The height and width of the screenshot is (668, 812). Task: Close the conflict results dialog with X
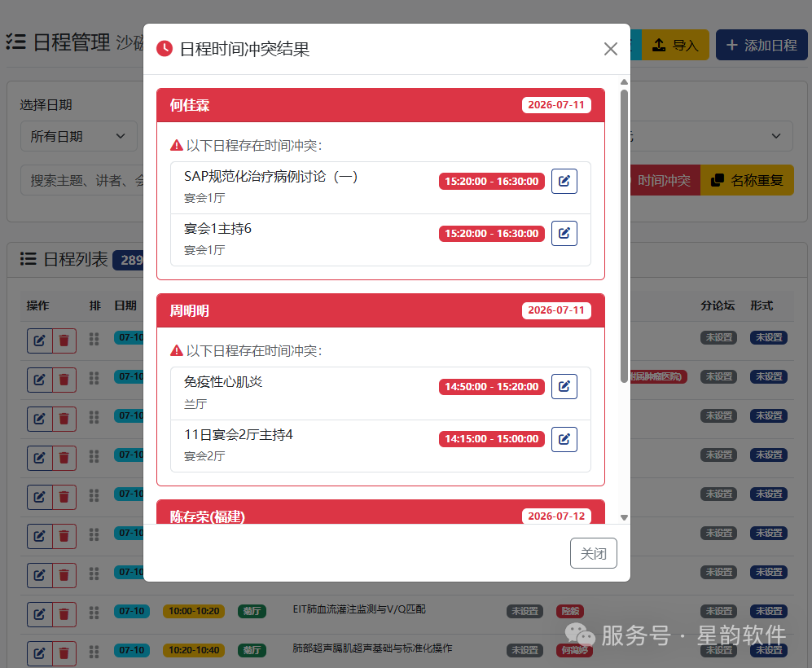(611, 49)
